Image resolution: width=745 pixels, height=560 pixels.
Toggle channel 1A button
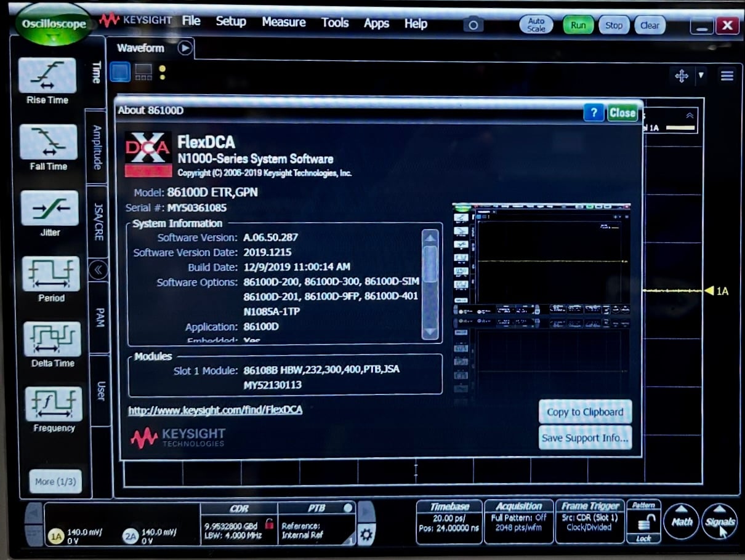pos(57,537)
